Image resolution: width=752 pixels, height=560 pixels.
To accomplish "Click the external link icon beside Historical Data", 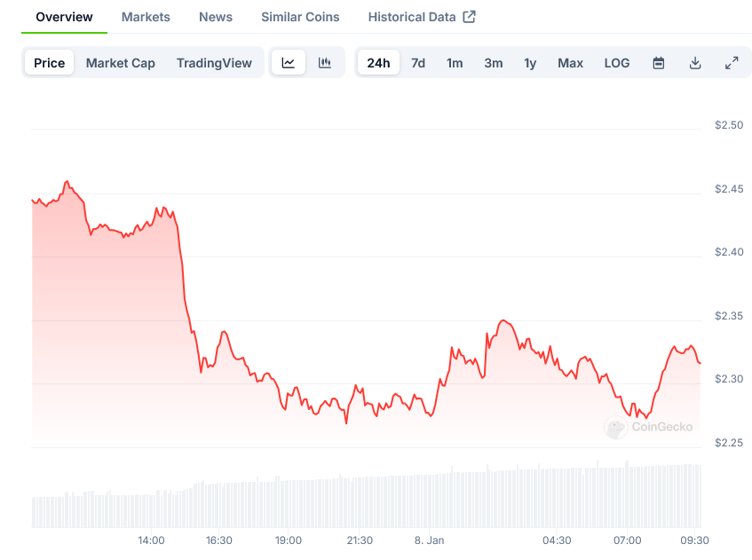I will [x=470, y=17].
